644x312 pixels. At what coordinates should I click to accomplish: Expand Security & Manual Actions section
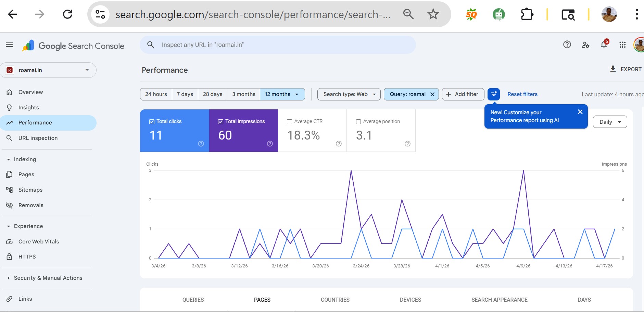(45, 278)
